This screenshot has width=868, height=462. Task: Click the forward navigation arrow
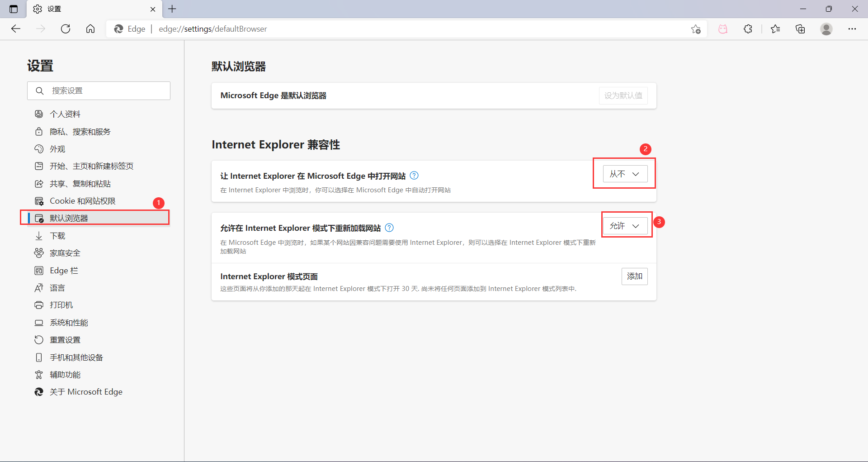click(41, 29)
